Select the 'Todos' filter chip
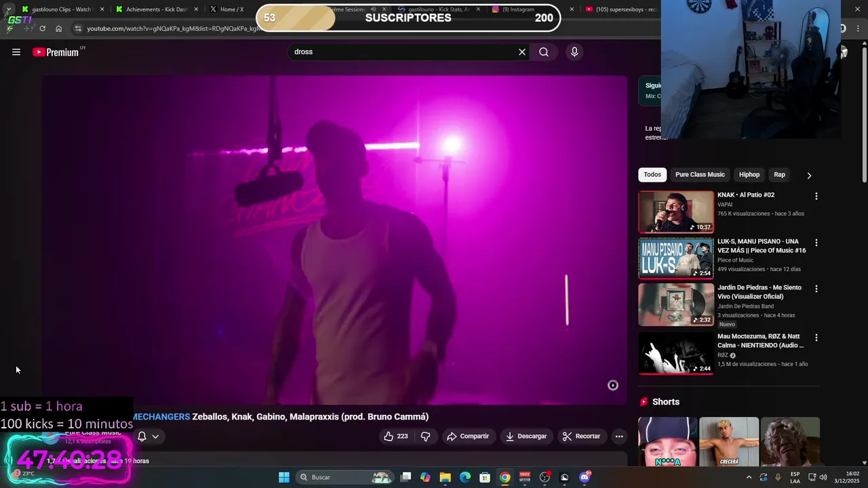The image size is (868, 488). click(652, 175)
